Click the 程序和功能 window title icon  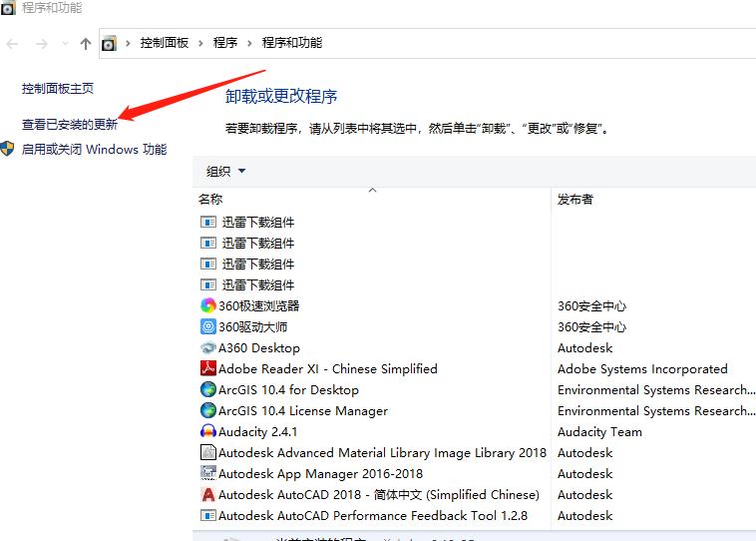[x=8, y=8]
